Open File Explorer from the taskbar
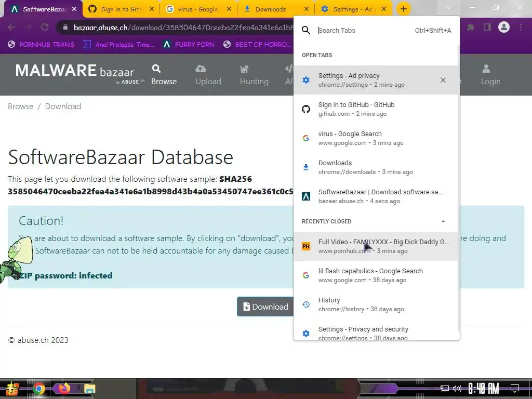The height and width of the screenshot is (399, 532). tap(89, 389)
